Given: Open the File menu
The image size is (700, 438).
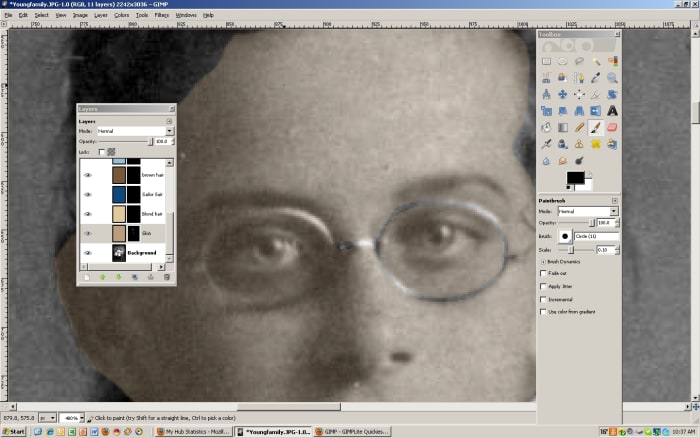Looking at the screenshot, I should pyautogui.click(x=8, y=15).
